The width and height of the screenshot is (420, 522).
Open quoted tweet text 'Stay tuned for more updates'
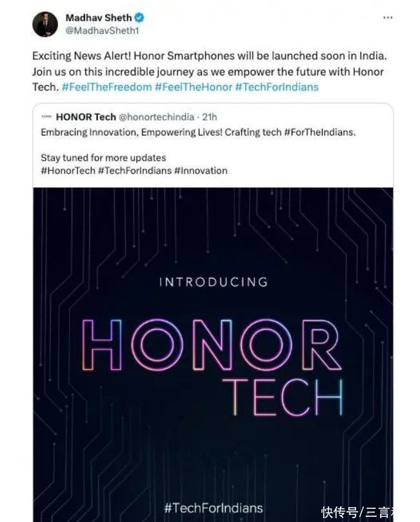[x=103, y=158]
